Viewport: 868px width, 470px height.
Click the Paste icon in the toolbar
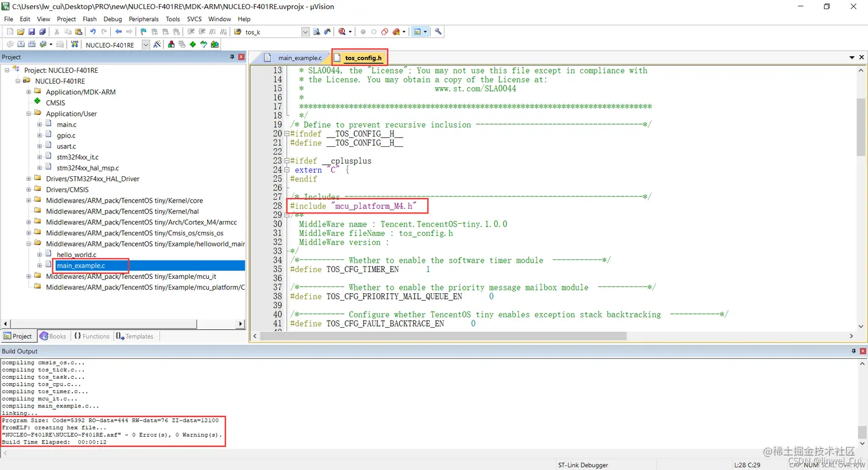pyautogui.click(x=79, y=32)
